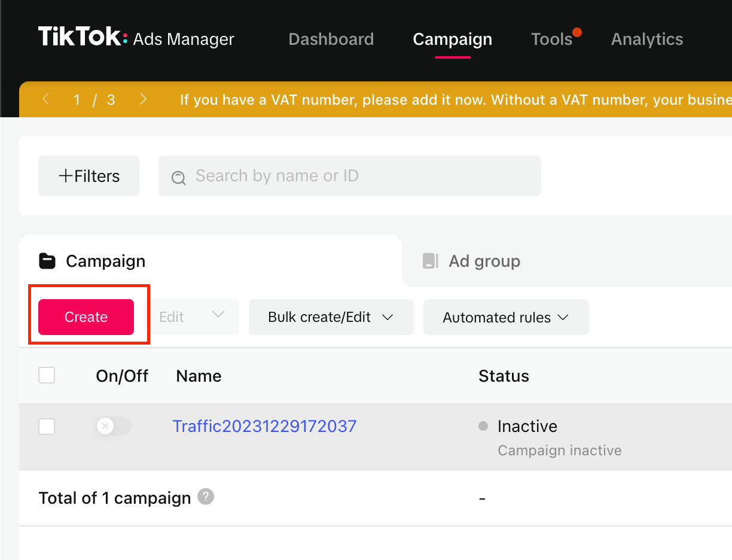The height and width of the screenshot is (560, 732).
Task: Toggle the Traffic20231229172037 campaign on
Action: 114,426
